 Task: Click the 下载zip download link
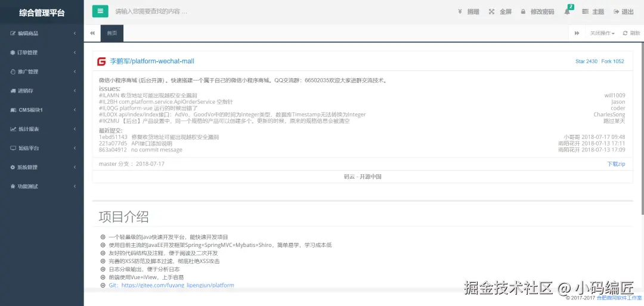[616, 164]
